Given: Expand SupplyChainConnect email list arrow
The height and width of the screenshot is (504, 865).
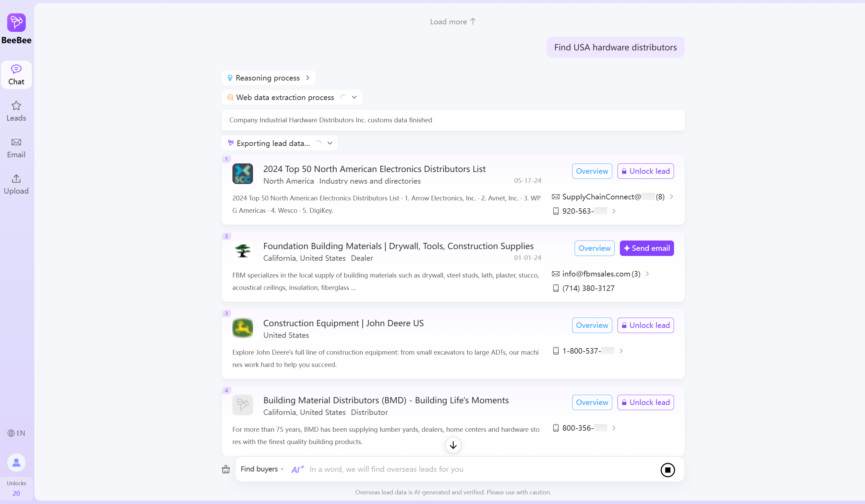Looking at the screenshot, I should 671,197.
